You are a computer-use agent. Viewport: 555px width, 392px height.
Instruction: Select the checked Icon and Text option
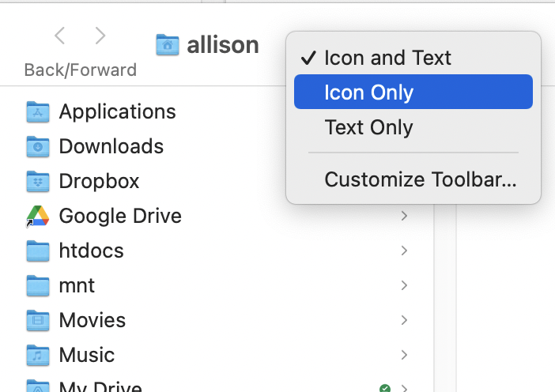387,58
